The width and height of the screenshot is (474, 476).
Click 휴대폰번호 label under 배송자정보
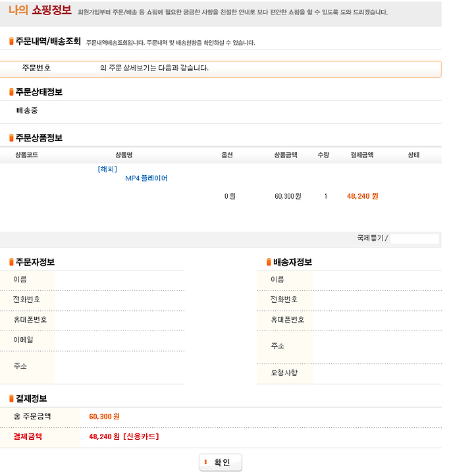[x=288, y=320]
